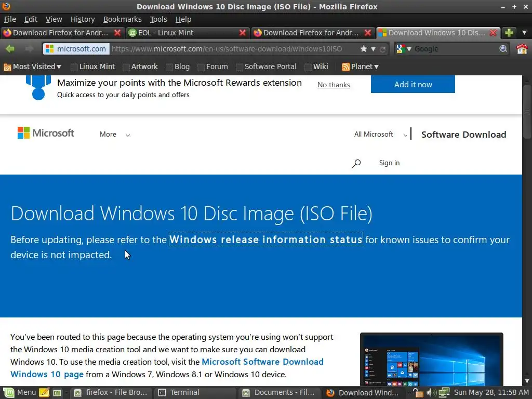This screenshot has width=532, height=399.
Task: Open the search engine selector dropdown
Action: point(404,49)
